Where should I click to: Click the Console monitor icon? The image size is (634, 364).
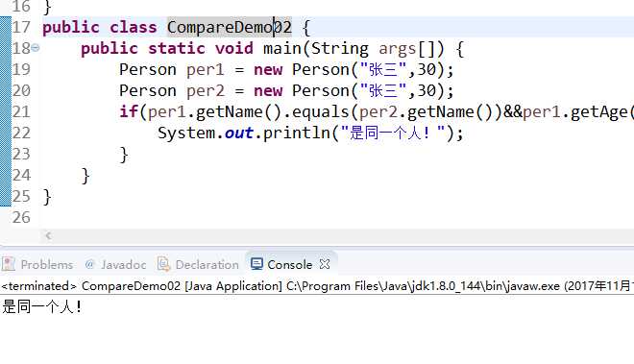(256, 264)
